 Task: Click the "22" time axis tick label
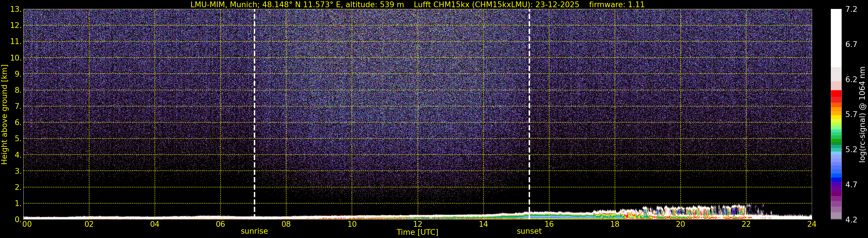746,224
